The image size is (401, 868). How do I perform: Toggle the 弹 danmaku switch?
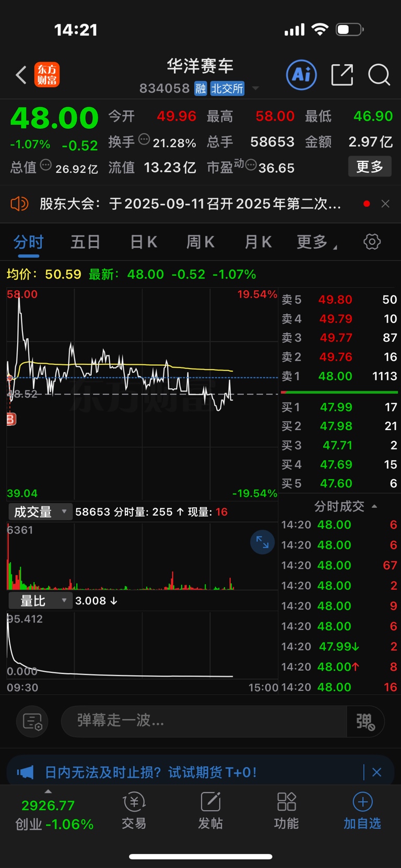point(365,721)
